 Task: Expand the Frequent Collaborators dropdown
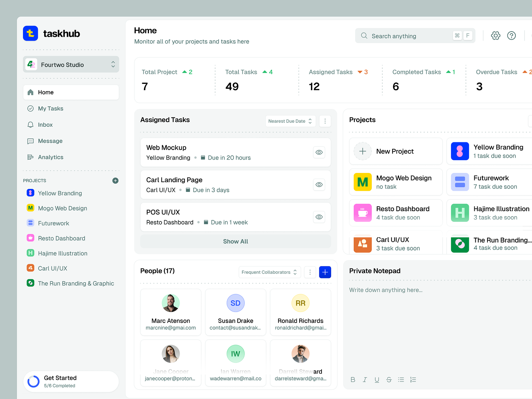point(270,272)
